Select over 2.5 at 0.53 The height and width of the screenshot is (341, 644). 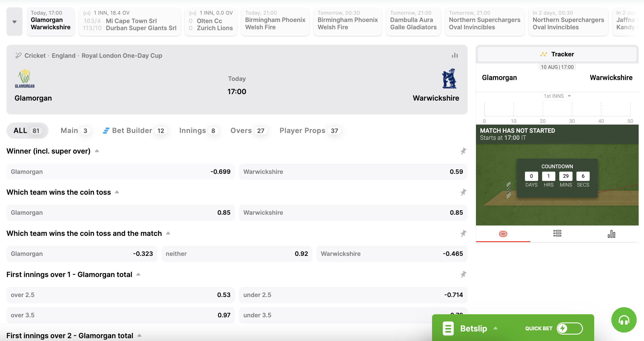click(x=120, y=295)
